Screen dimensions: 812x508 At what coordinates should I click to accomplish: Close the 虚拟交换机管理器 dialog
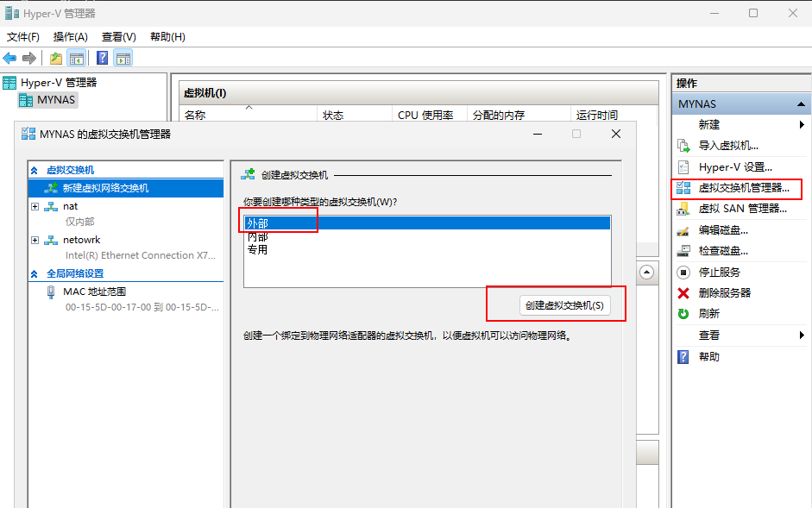click(616, 135)
